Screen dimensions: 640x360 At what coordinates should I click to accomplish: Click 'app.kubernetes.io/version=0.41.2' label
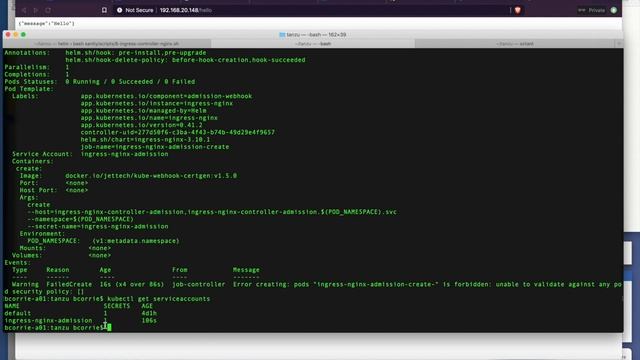tap(141, 125)
